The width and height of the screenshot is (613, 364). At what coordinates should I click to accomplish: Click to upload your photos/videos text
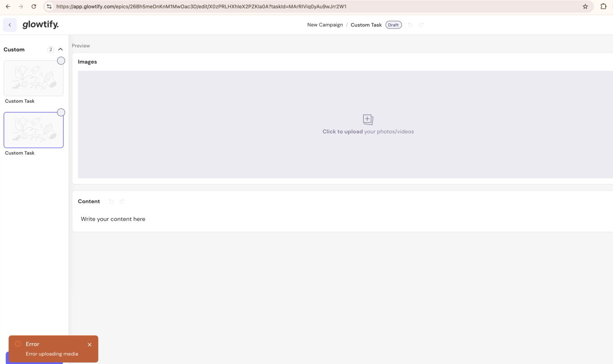click(x=368, y=132)
